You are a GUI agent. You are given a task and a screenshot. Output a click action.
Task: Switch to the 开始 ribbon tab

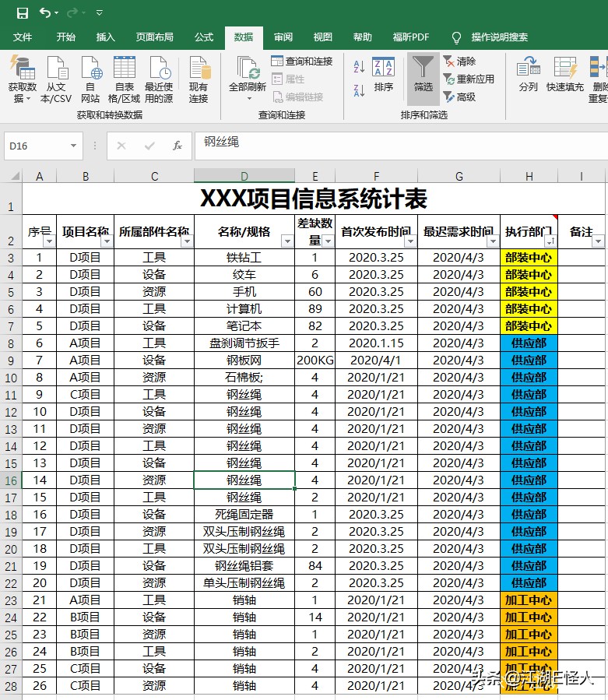point(65,37)
